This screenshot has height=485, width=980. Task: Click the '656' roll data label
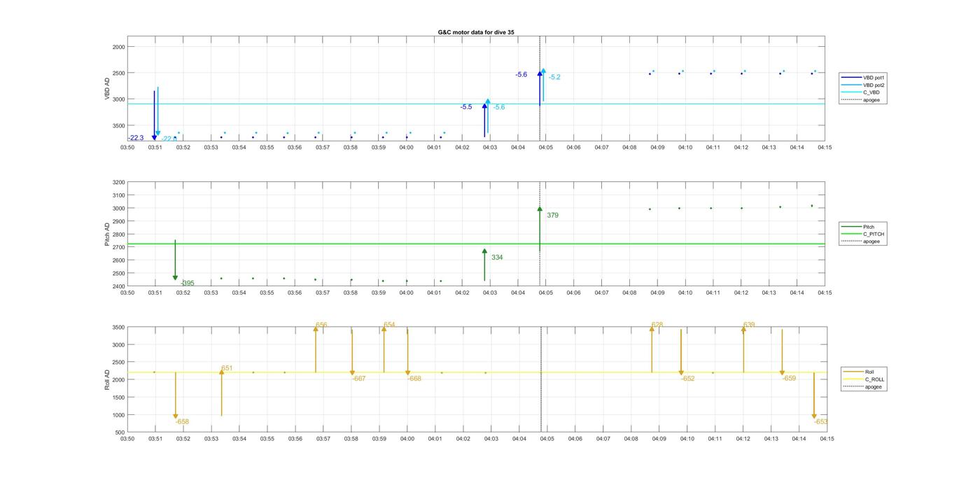point(321,325)
